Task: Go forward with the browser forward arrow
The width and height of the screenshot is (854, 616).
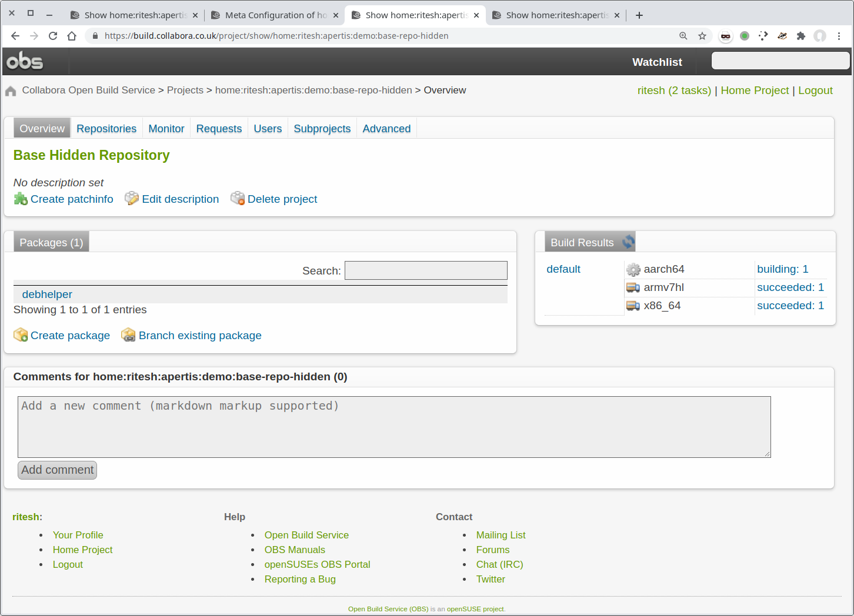Action: (x=34, y=36)
